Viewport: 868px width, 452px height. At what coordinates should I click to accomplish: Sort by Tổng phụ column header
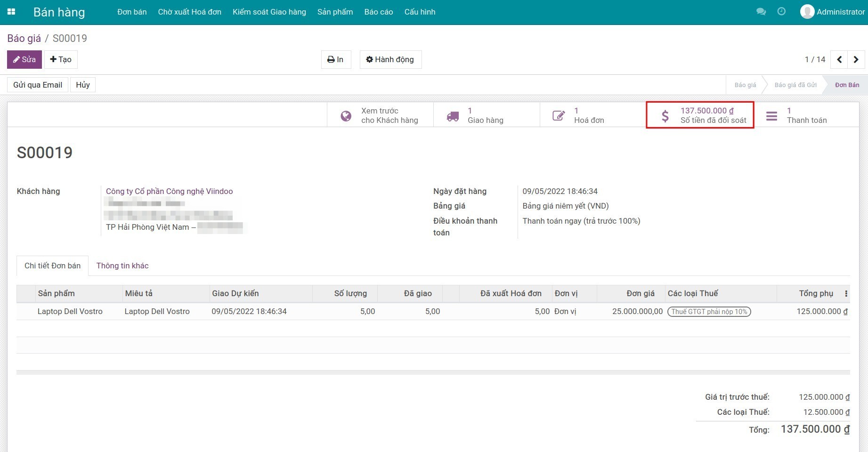(810, 293)
